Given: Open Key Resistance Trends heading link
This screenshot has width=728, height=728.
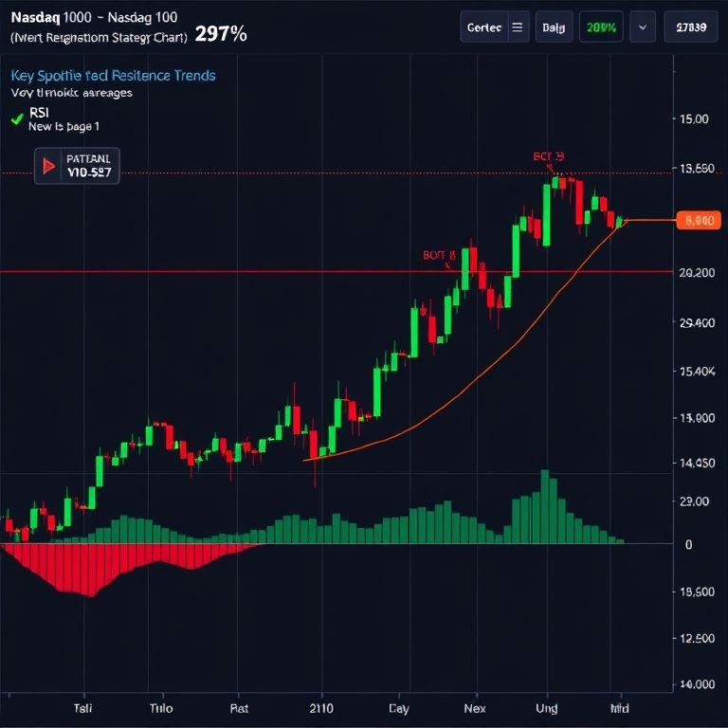Looking at the screenshot, I should point(113,75).
